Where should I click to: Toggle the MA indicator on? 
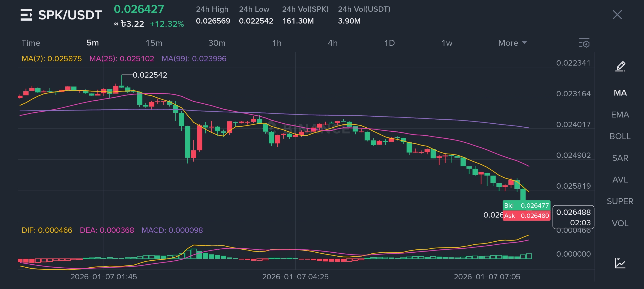click(620, 93)
